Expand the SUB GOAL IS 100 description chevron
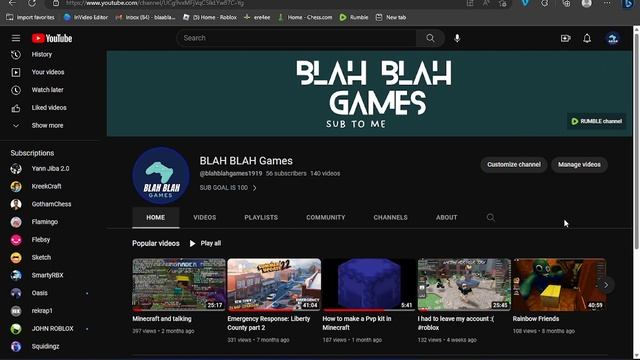This screenshot has width=640, height=360. [x=254, y=188]
